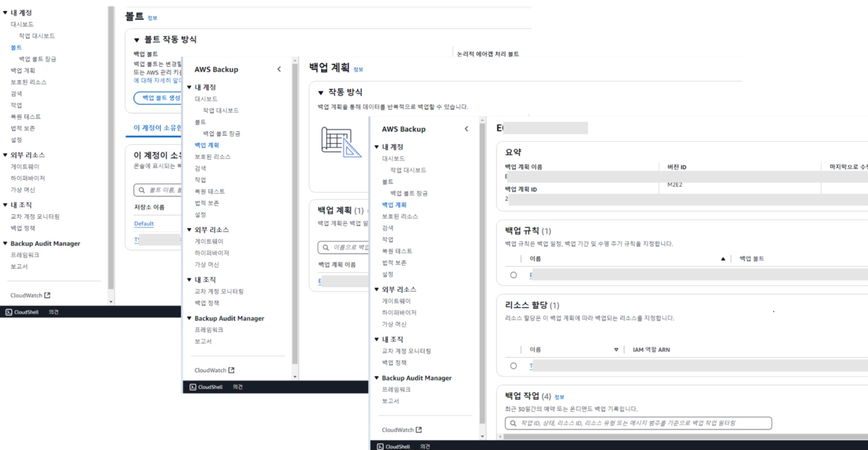Open 법적 보존 in the back sidebar
The height and width of the screenshot is (450, 868).
pyautogui.click(x=23, y=128)
